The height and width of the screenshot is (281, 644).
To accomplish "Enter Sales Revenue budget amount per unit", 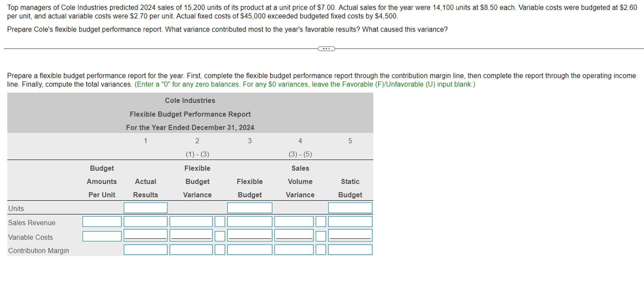I will point(102,222).
